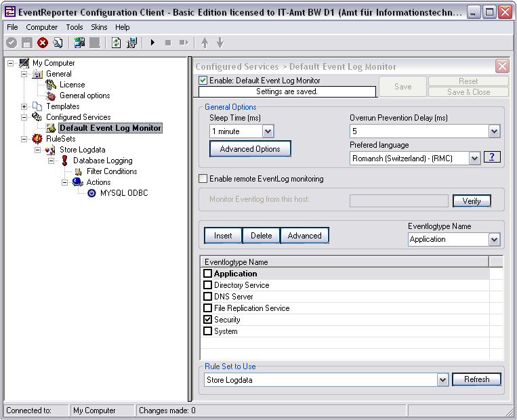
Task: Open the Skins menu
Action: pyautogui.click(x=99, y=27)
